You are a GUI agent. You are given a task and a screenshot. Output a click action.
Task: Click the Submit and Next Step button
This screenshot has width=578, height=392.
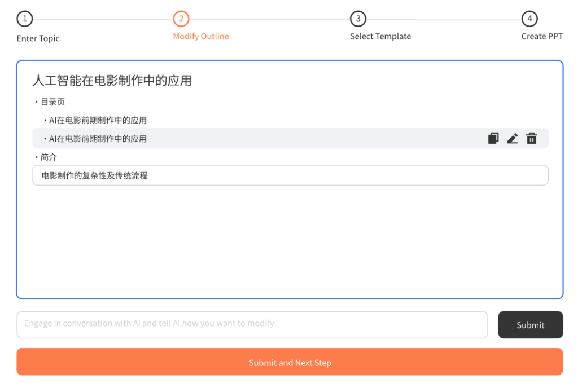click(290, 362)
